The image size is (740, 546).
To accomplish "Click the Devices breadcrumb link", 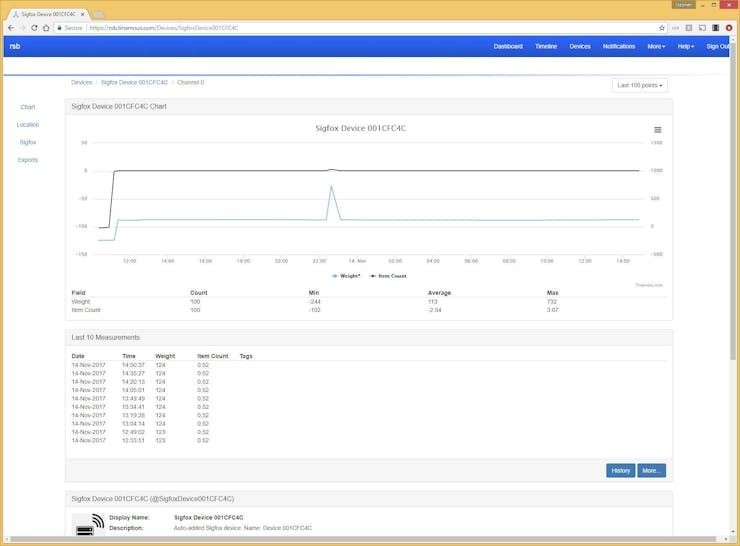I will (81, 82).
